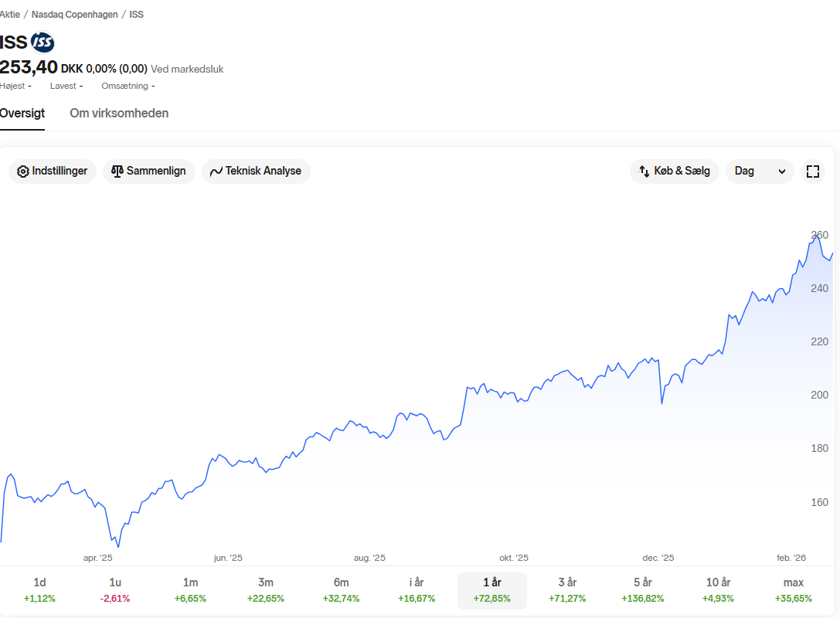Open Sammenlign compare tool

click(x=149, y=171)
